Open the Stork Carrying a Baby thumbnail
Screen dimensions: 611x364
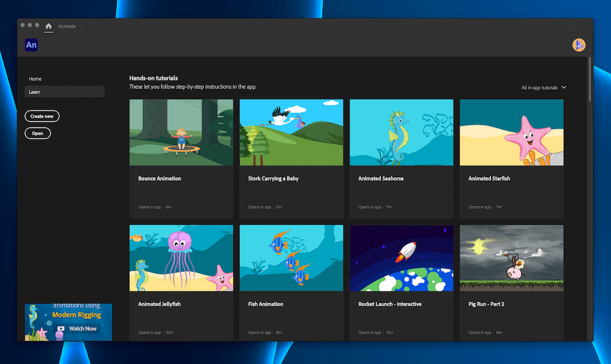(291, 133)
